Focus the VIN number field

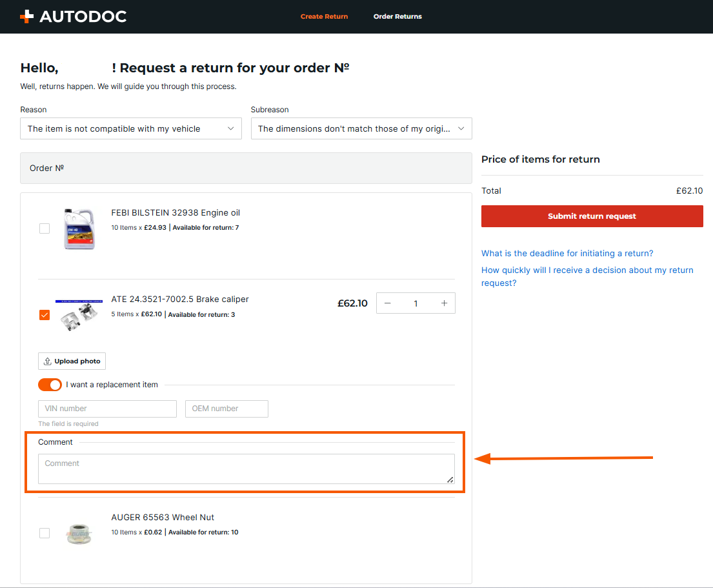[x=107, y=409]
